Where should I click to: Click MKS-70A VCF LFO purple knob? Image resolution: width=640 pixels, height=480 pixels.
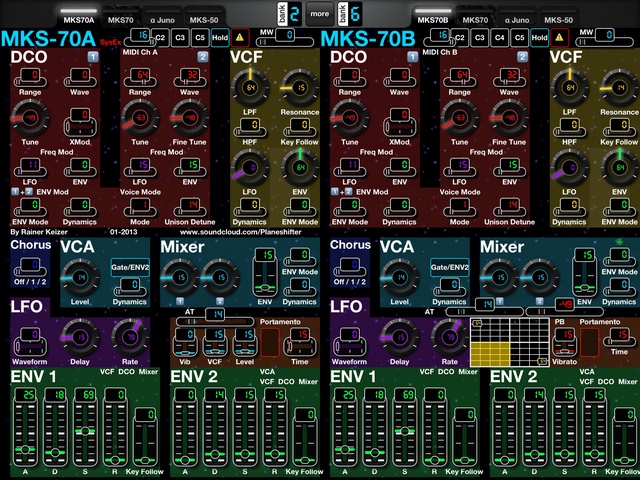pyautogui.click(x=250, y=168)
